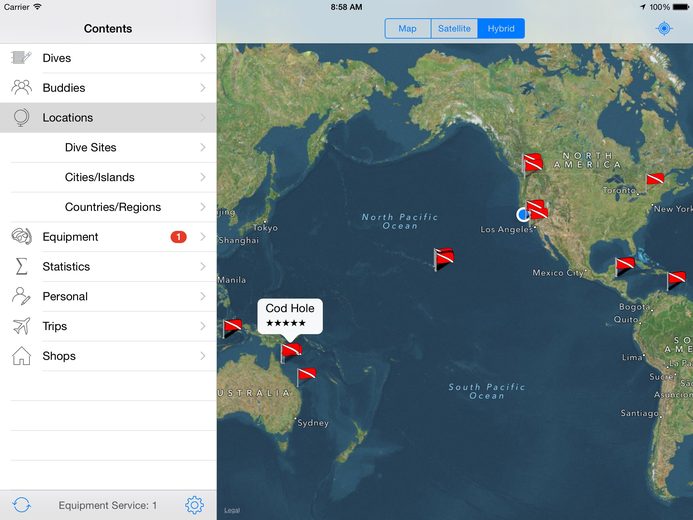The image size is (693, 520).
Task: Expand the Personal row chevron
Action: tap(203, 296)
